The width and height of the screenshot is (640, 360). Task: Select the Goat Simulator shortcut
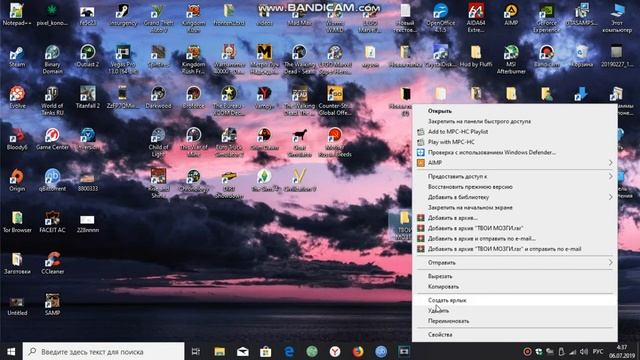click(299, 142)
